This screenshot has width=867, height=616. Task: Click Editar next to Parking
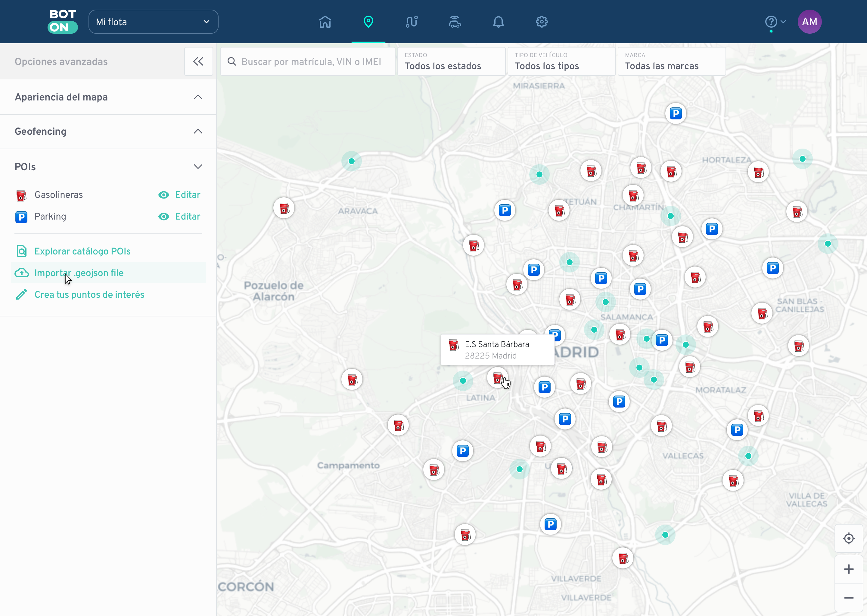(x=187, y=216)
